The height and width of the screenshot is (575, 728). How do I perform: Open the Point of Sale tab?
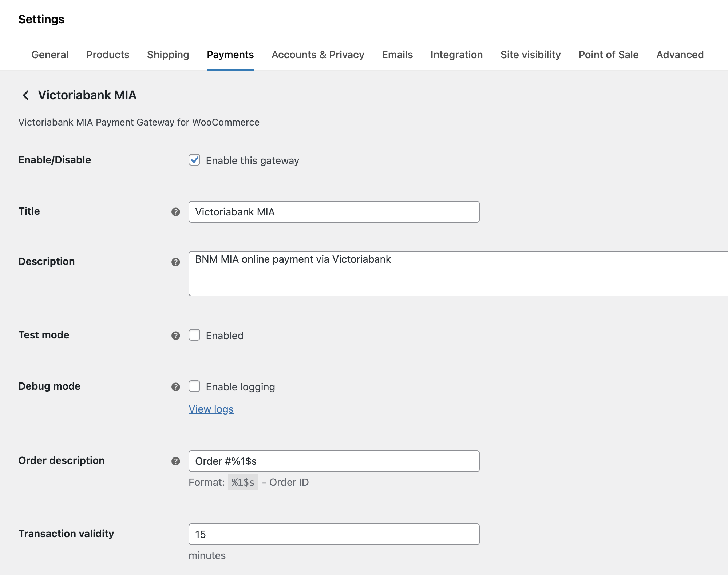(608, 55)
